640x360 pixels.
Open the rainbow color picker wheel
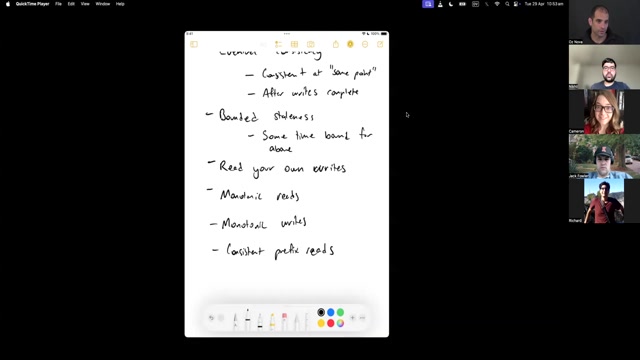click(x=340, y=323)
